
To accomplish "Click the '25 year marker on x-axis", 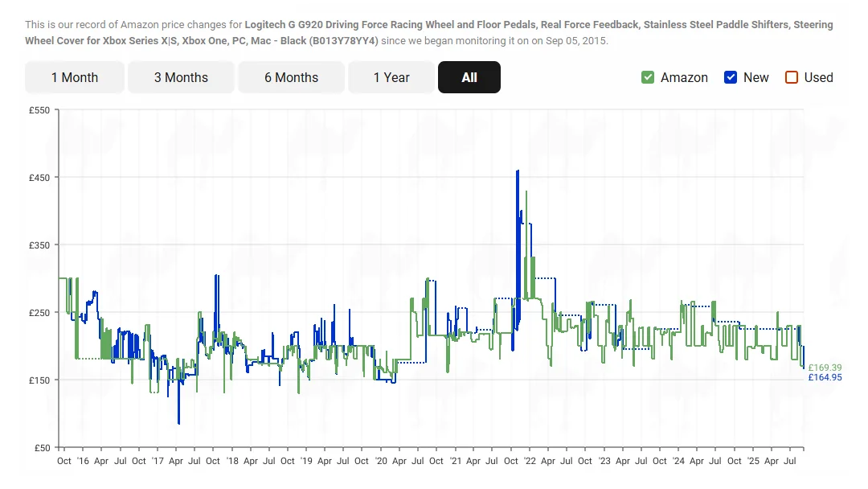I will [x=753, y=462].
